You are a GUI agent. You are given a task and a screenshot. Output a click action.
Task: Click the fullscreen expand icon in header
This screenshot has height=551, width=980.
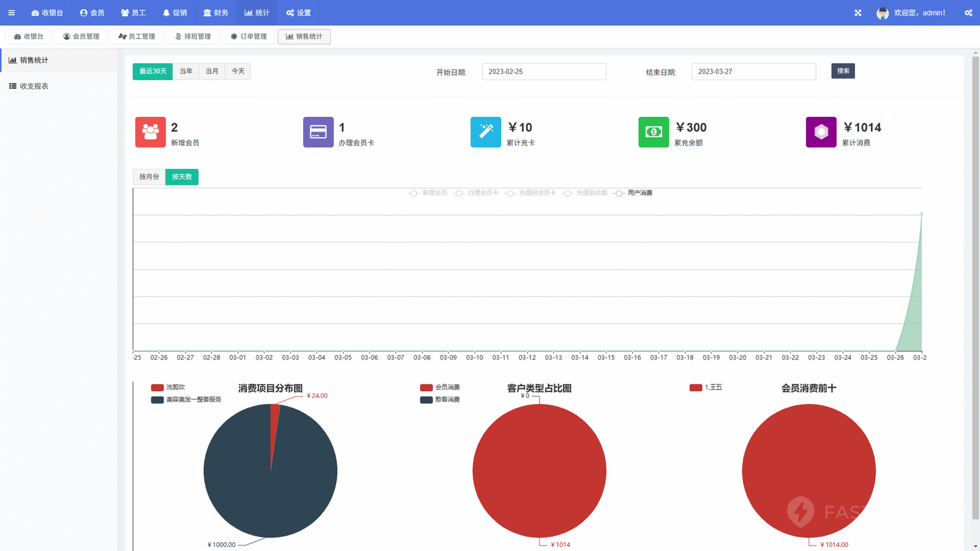pos(858,13)
